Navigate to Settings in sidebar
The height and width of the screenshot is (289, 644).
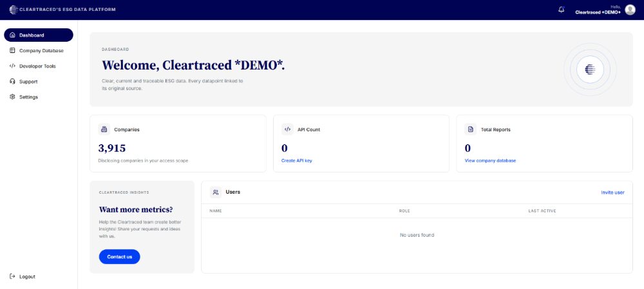[x=39, y=97]
